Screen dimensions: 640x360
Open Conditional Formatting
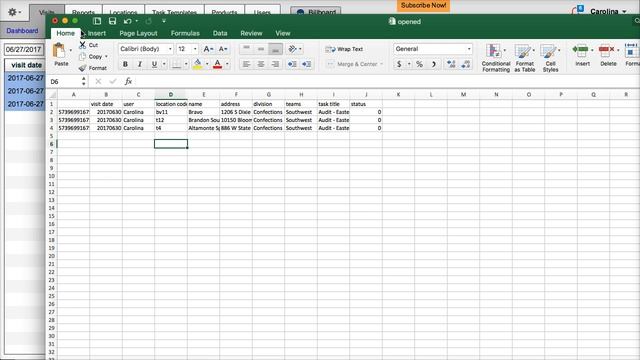click(496, 58)
